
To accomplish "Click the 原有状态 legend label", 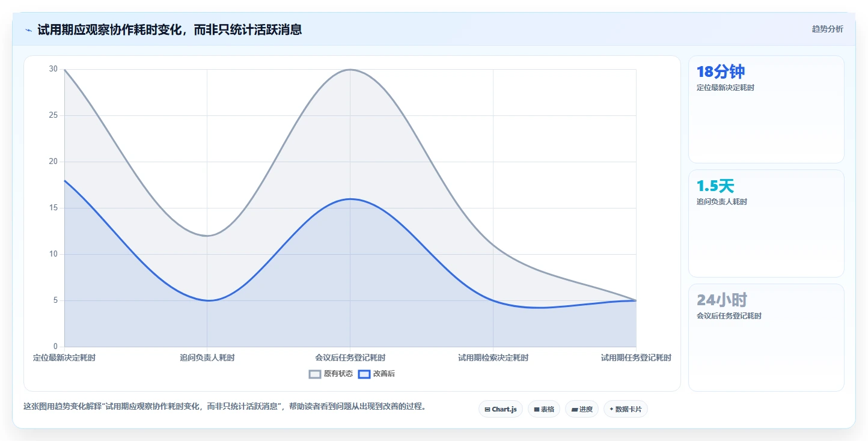I will [338, 374].
